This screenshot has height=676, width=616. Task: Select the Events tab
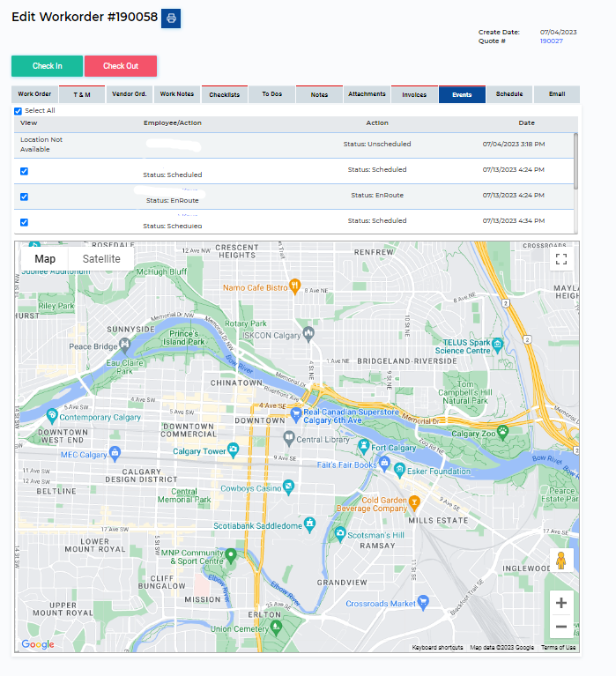click(x=462, y=94)
